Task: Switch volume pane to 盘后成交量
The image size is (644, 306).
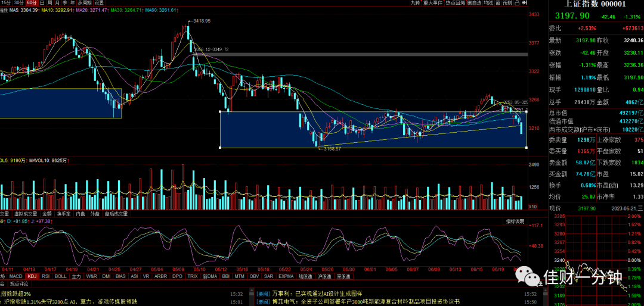Action: point(116,214)
